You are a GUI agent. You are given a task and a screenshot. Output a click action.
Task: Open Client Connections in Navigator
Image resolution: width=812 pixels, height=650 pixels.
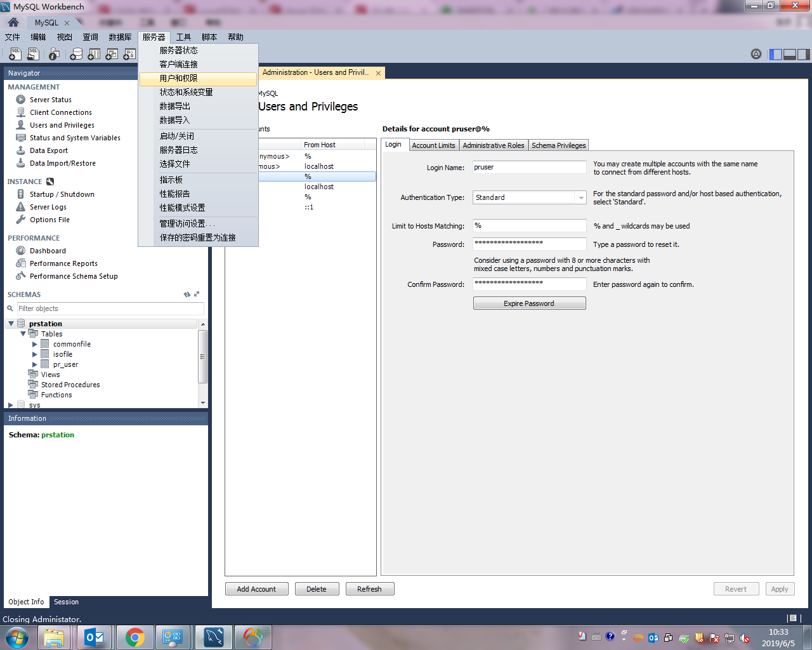pos(61,112)
